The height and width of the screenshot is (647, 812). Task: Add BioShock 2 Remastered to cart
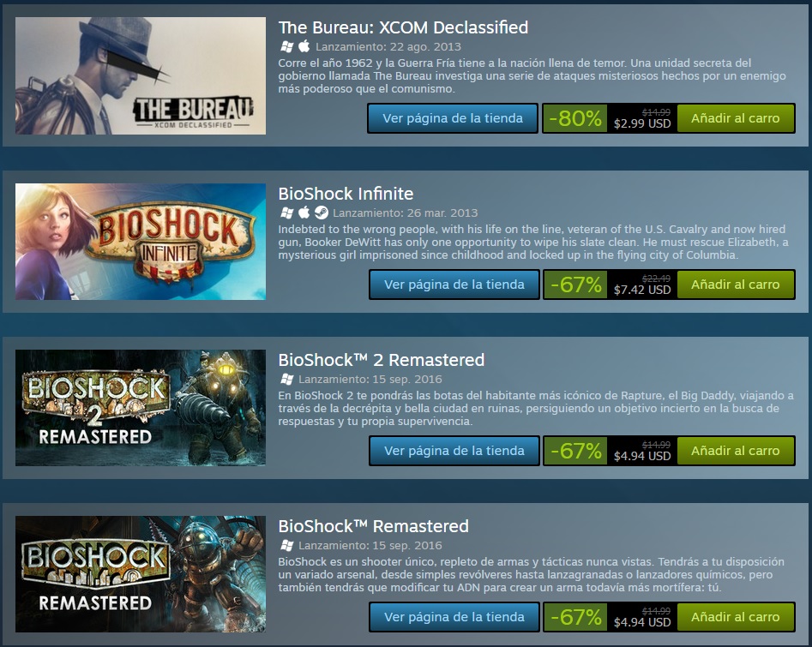click(x=736, y=451)
